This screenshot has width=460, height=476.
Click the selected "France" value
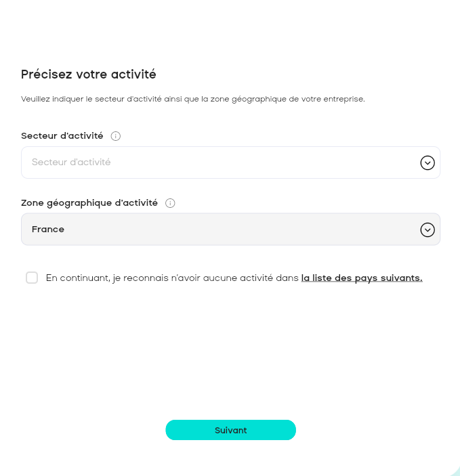(x=48, y=230)
